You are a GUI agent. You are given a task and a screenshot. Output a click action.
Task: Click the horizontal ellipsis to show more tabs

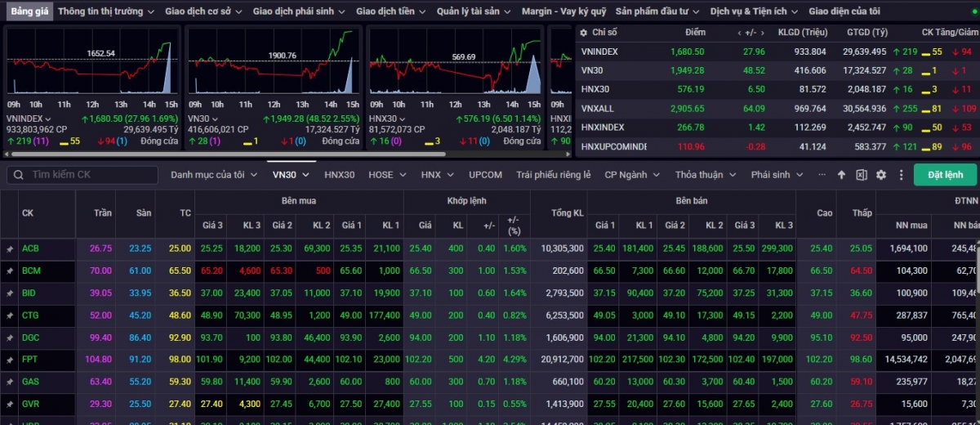click(x=822, y=175)
